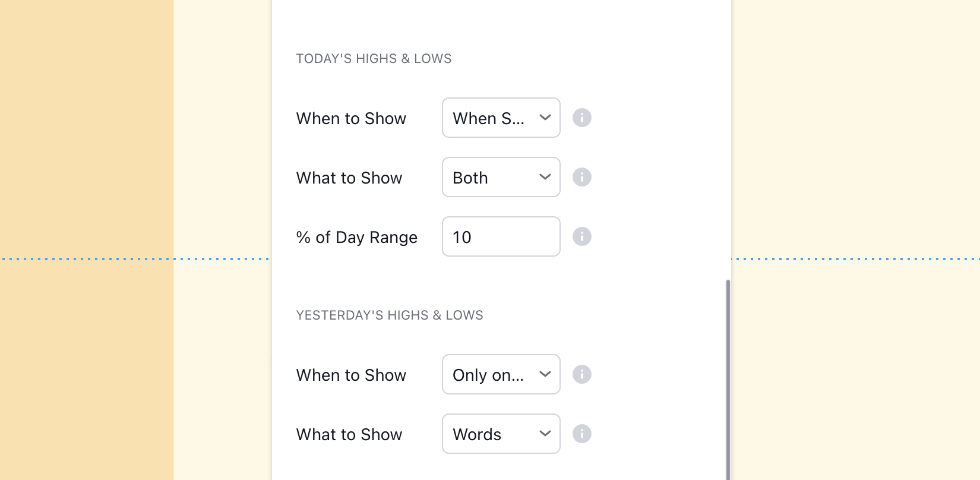980x480 pixels.
Task: Click info icon beside Today's What to Show
Action: (581, 177)
